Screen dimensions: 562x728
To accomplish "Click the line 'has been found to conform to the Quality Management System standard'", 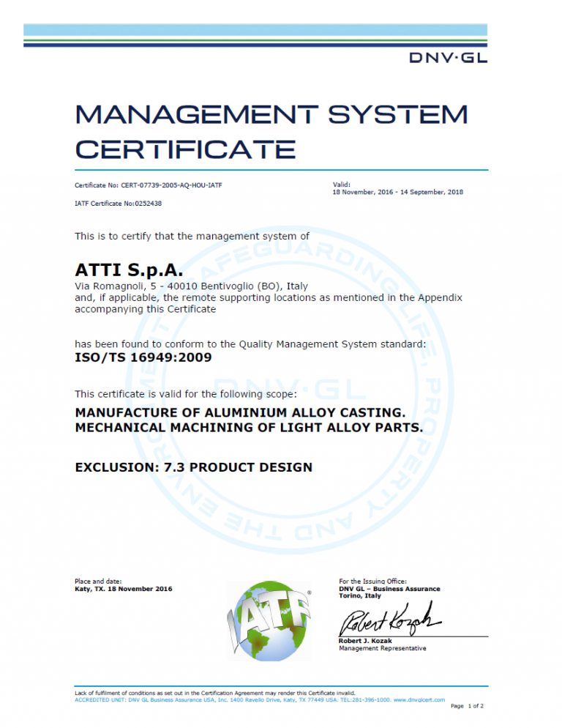I will [x=250, y=344].
